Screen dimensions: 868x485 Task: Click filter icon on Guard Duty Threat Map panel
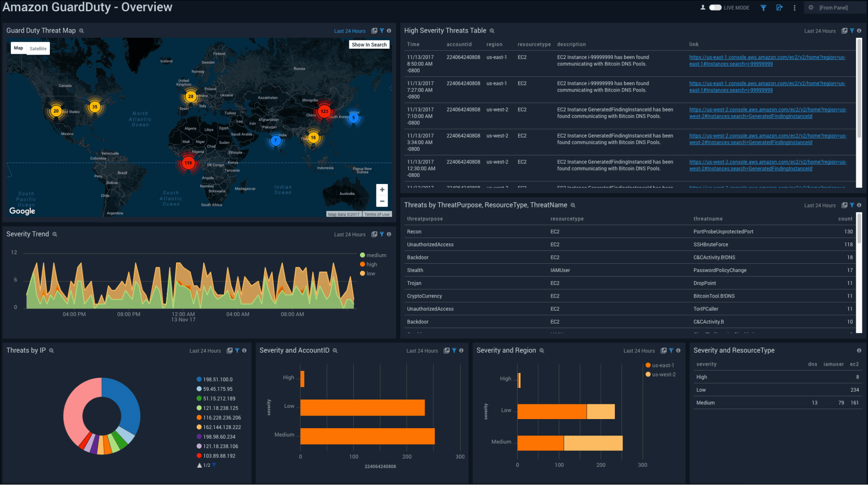coord(382,31)
